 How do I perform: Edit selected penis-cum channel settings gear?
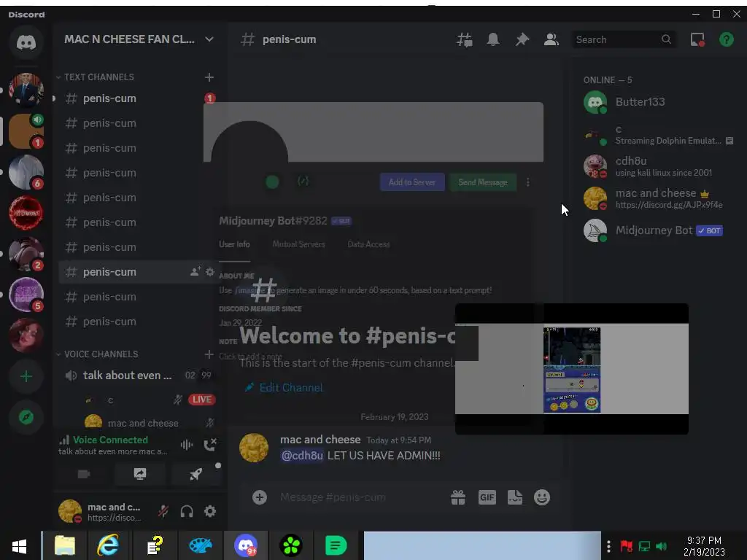point(209,272)
